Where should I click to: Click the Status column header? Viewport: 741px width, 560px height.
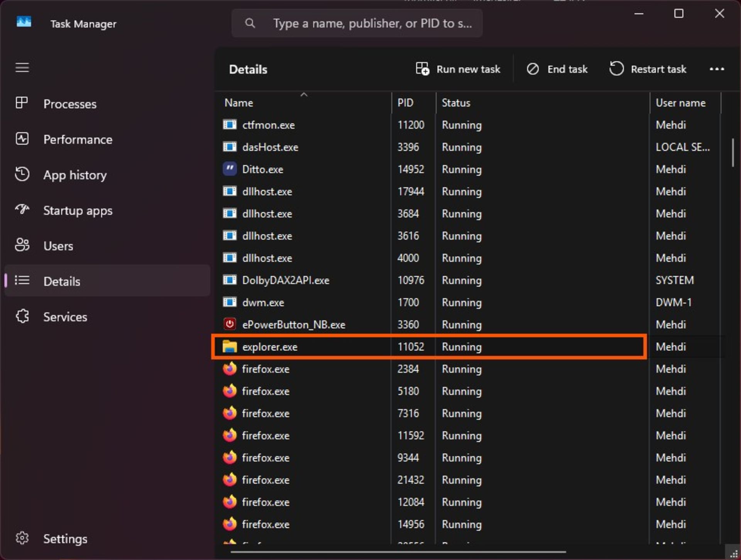[x=456, y=103]
